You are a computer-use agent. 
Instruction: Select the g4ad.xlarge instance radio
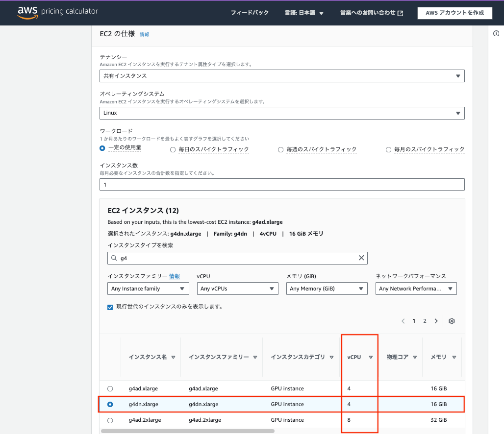click(110, 389)
